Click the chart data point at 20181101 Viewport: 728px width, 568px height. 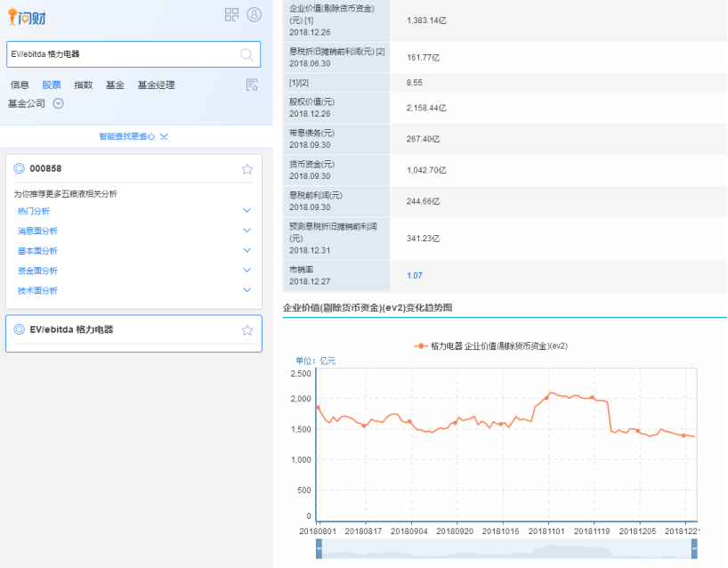coord(546,398)
